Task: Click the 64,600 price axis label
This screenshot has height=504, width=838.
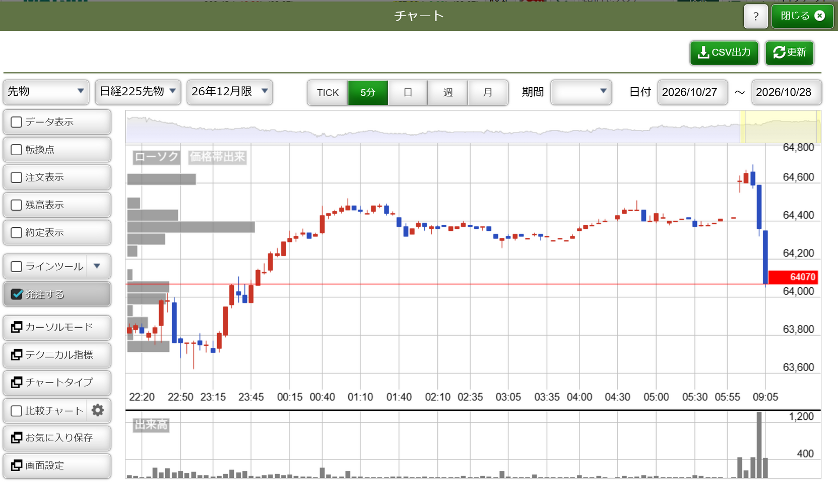Action: 798,177
